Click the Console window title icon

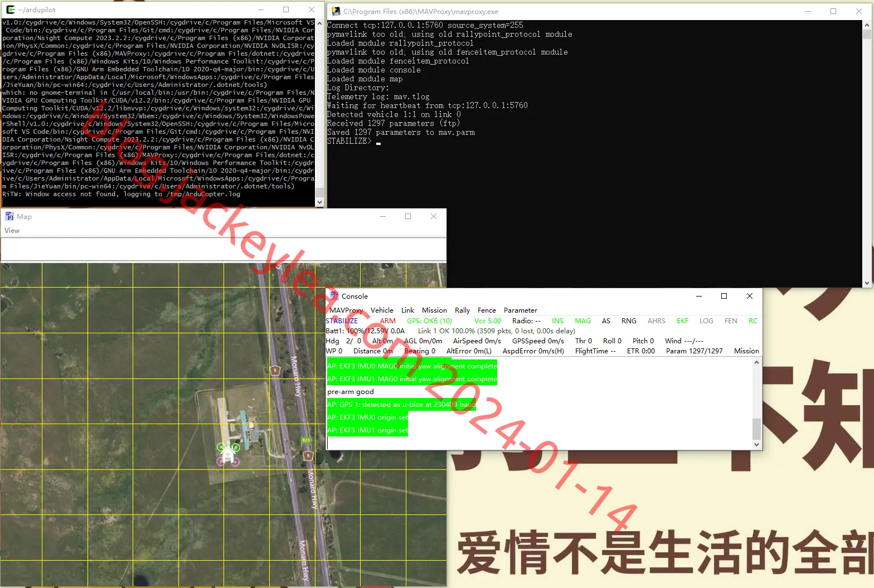pos(334,296)
